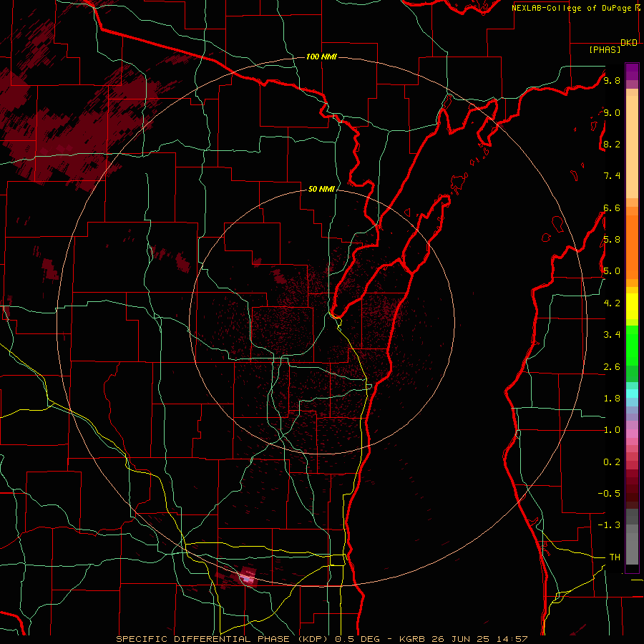This screenshot has height=644, width=644.
Task: Pick the cyan colorbar segment
Action: point(632,394)
